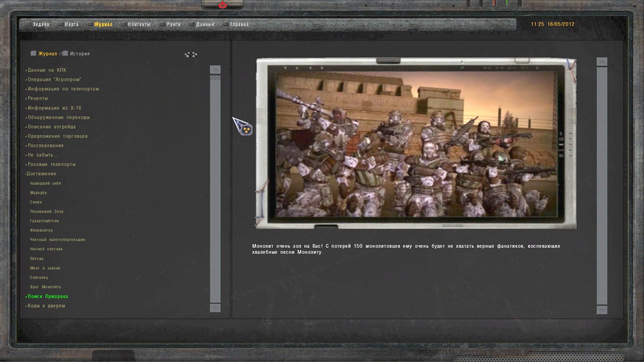
Task: Switch to История sub-tab
Action: (x=80, y=54)
